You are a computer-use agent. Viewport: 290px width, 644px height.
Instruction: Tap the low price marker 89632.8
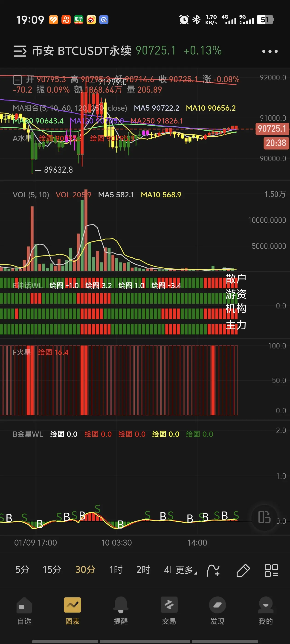coord(58,170)
